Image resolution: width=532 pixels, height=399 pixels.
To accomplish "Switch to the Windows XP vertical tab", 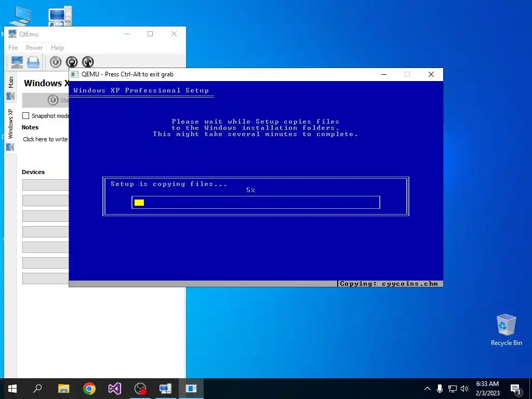I will (x=10, y=129).
